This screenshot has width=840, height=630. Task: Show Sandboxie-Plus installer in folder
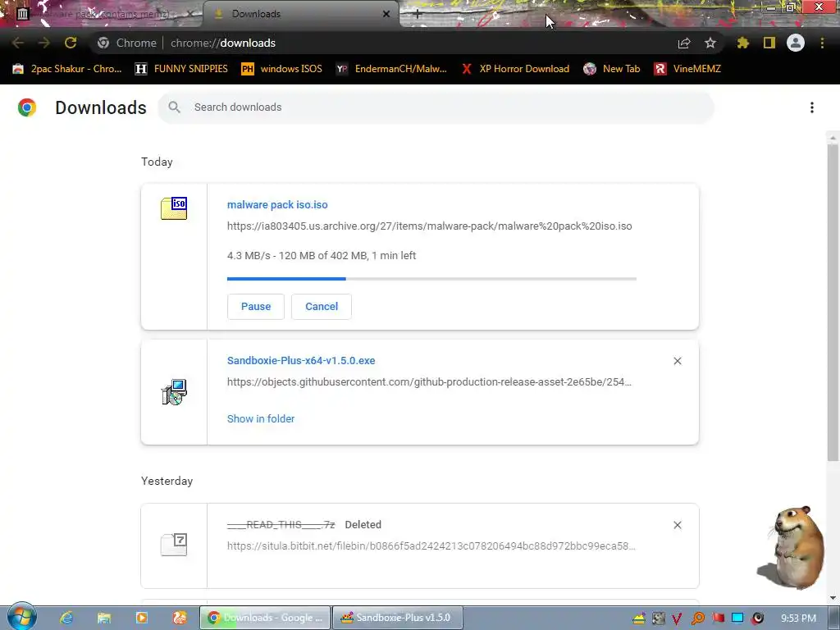click(261, 419)
